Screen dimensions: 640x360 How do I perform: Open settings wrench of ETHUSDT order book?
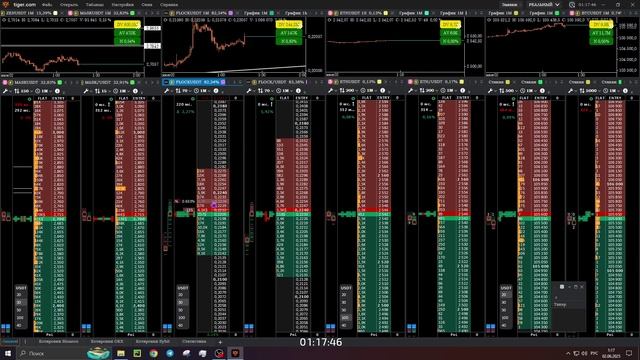coord(331,91)
